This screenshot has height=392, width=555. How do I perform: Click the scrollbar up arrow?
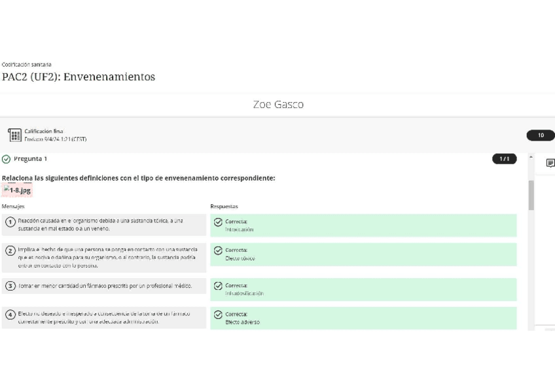coord(531,158)
